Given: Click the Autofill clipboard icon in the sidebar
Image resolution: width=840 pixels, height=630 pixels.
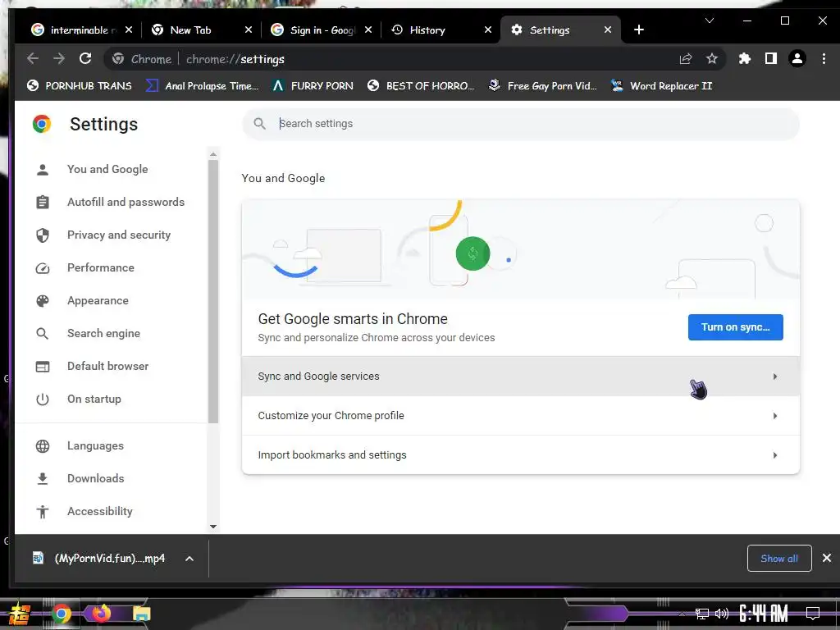Looking at the screenshot, I should (x=43, y=202).
